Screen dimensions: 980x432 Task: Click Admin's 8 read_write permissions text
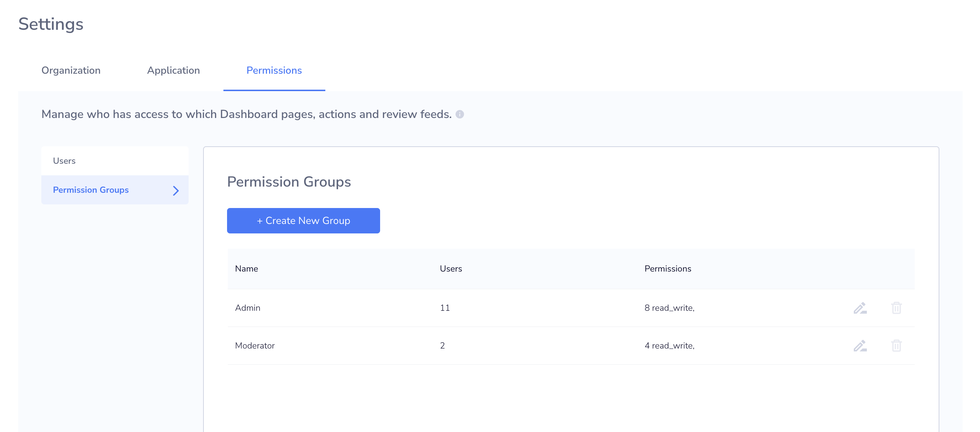click(669, 307)
